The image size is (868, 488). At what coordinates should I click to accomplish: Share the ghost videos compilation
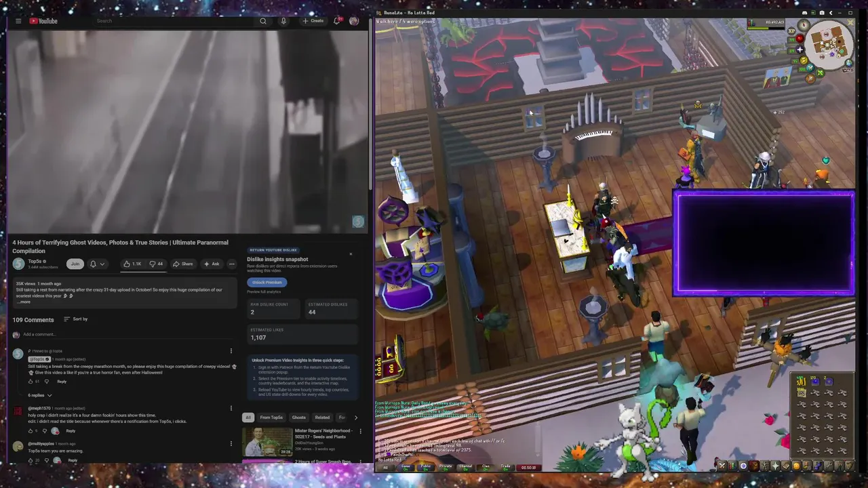tap(183, 264)
